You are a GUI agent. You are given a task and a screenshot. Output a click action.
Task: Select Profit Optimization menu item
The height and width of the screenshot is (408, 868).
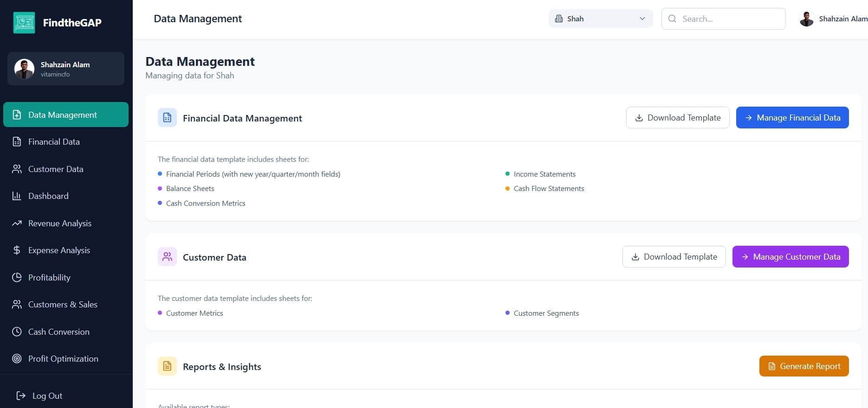coord(66,358)
